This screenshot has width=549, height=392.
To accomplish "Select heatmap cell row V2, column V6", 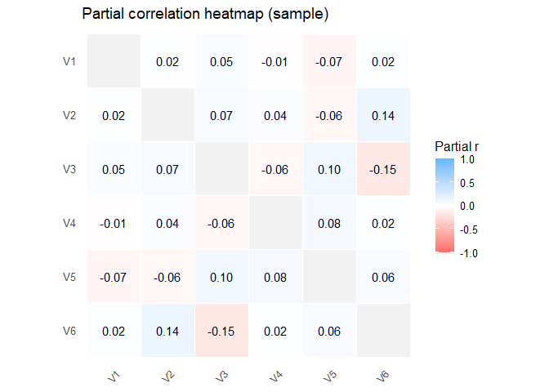I will 383,115.
